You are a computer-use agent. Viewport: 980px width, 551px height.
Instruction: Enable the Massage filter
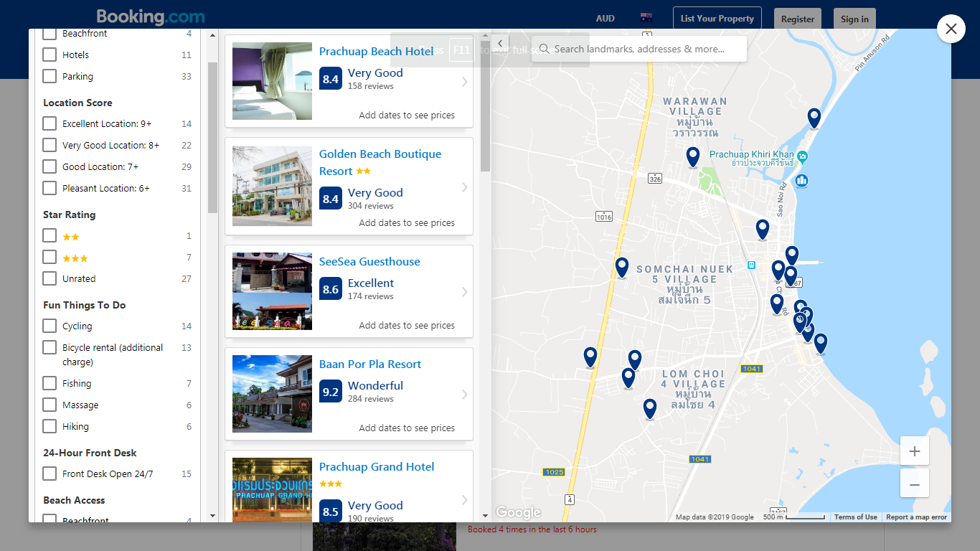pos(50,405)
